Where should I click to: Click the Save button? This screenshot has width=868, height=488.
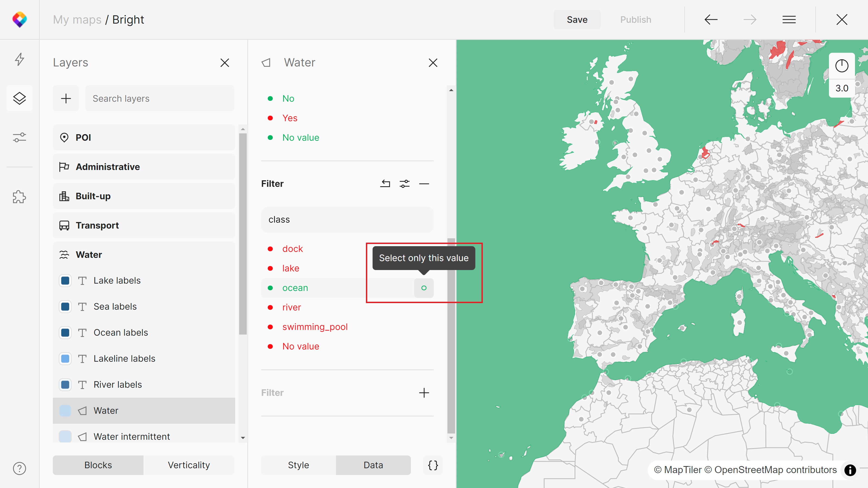[x=577, y=20]
